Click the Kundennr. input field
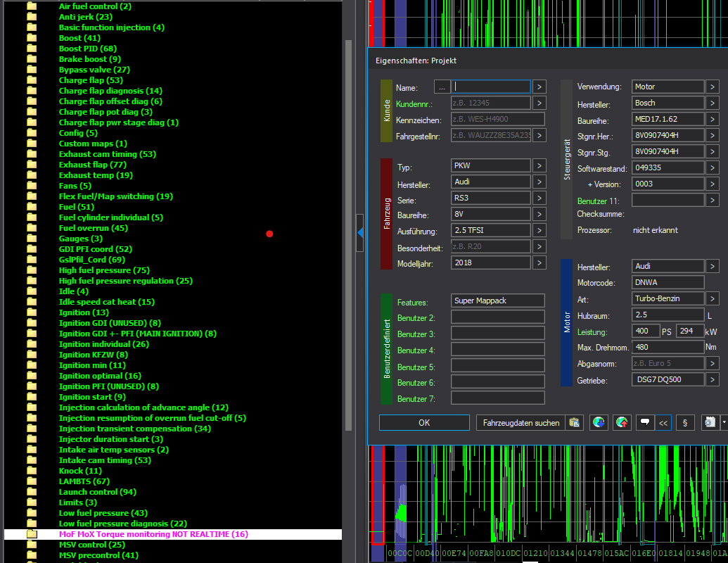 tap(491, 103)
